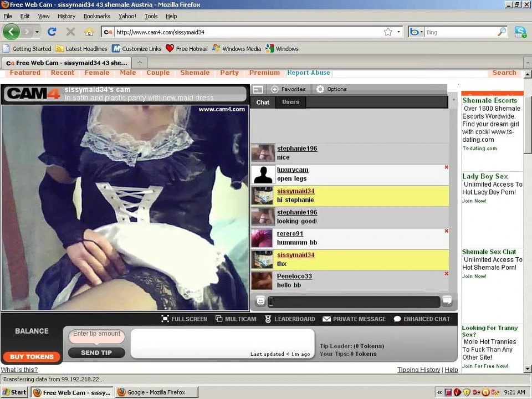
Task: Toggle Enhanced Chat mode
Action: 421,319
